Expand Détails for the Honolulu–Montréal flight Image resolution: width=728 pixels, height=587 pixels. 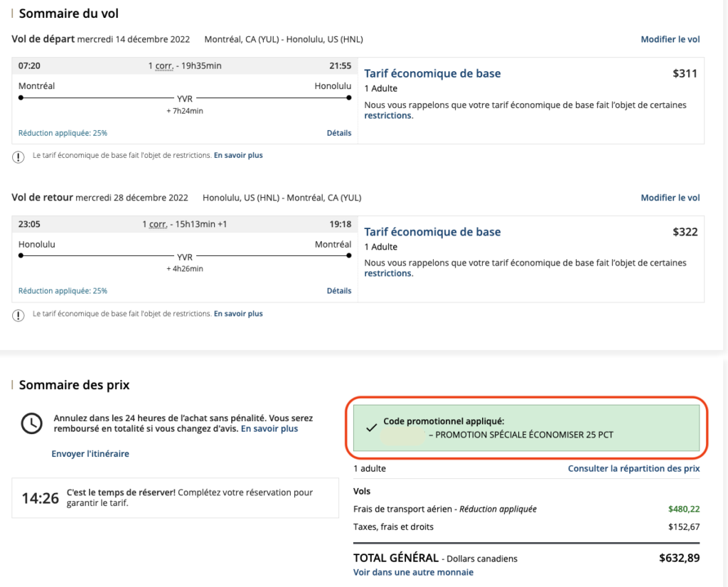tap(338, 291)
